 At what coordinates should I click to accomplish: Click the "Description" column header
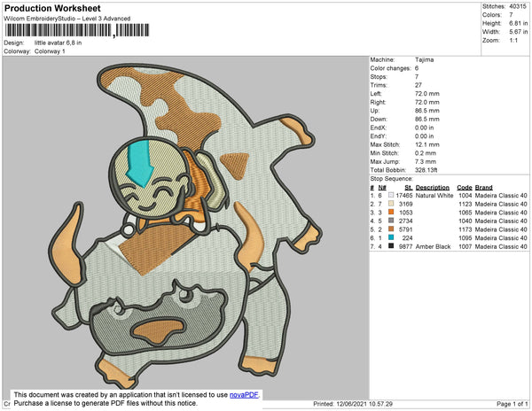(433, 188)
